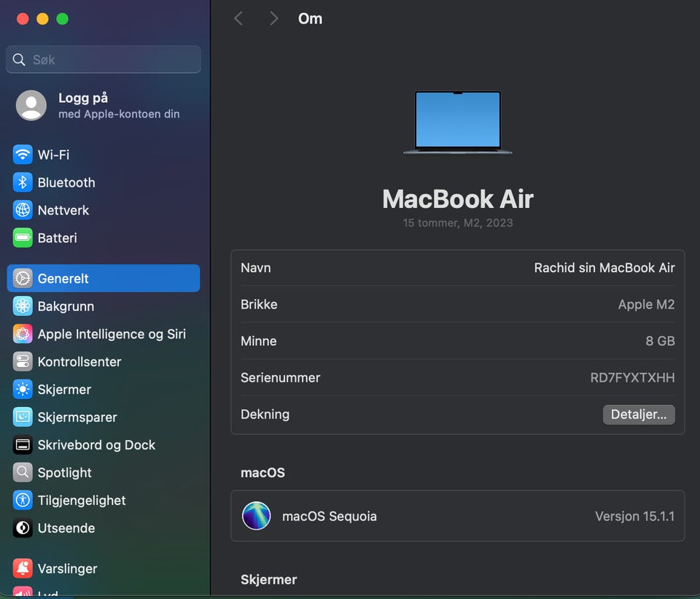Click the Tilgjengelighet accessibility icon
The image size is (700, 599).
23,501
